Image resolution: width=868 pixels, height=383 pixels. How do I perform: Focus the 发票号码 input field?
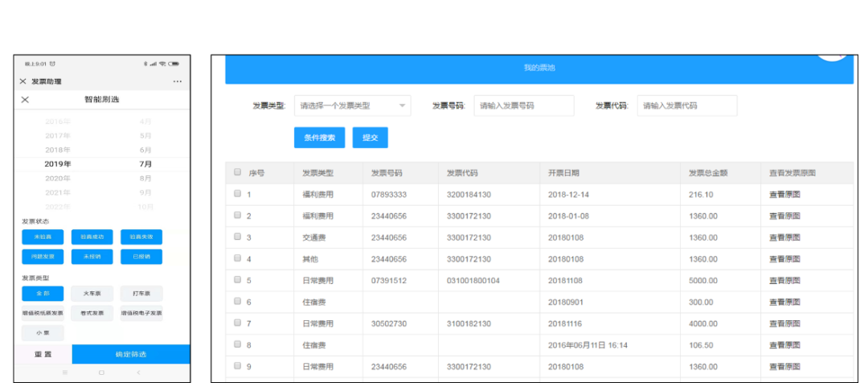point(523,105)
